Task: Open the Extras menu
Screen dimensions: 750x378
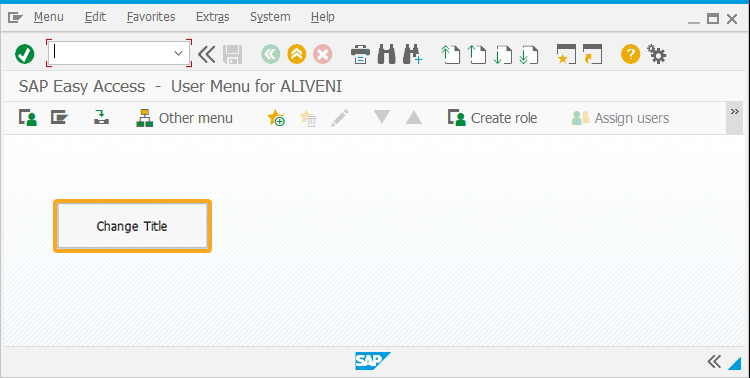Action: point(213,17)
